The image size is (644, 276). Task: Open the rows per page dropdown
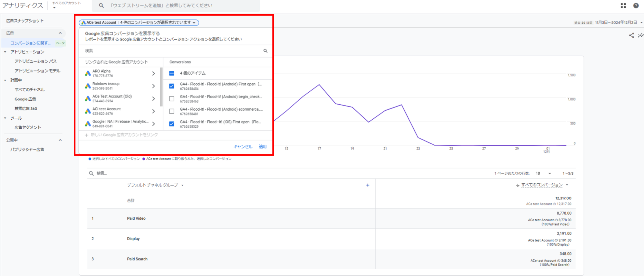543,173
